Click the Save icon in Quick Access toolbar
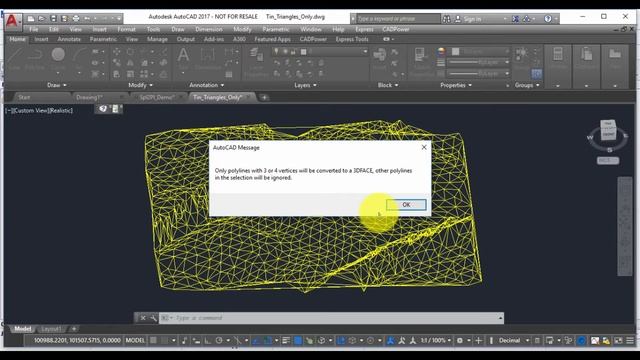The width and height of the screenshot is (640, 360). [x=53, y=18]
